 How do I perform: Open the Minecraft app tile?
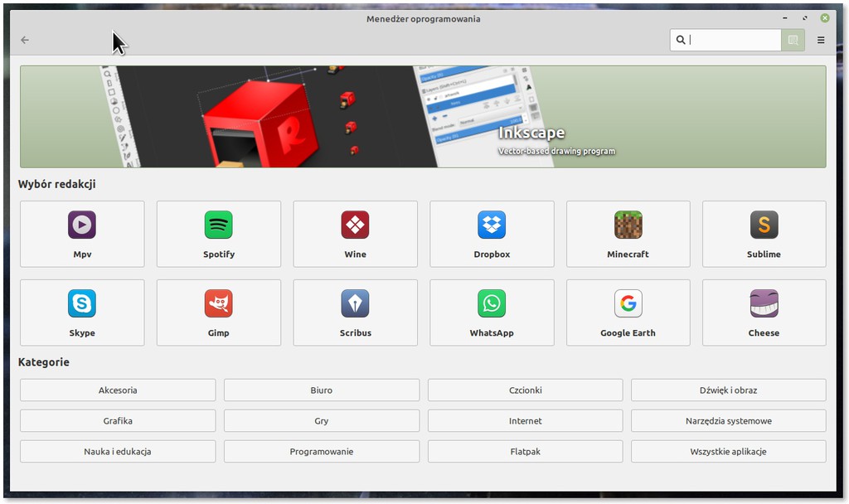click(628, 234)
